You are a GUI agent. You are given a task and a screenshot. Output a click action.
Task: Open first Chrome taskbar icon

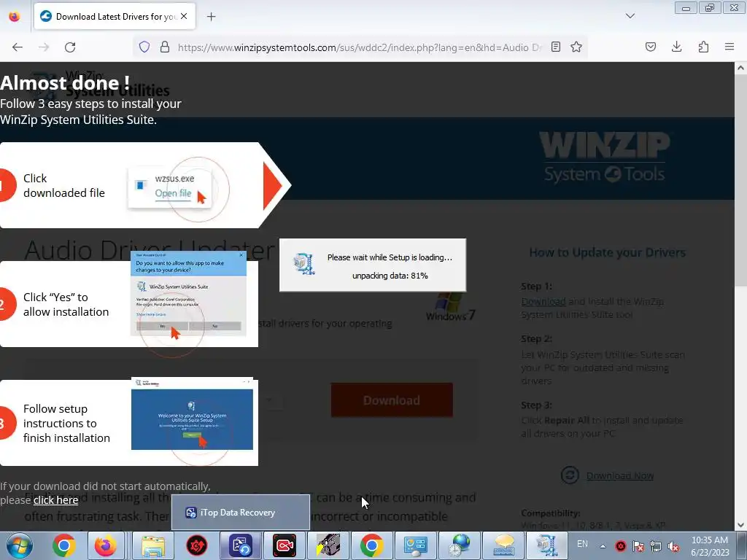coord(64,545)
